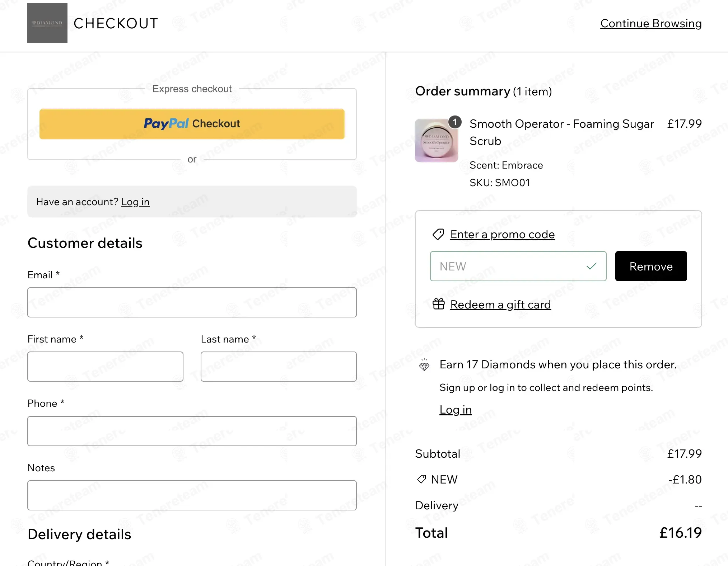Viewport: 728px width, 566px height.
Task: Log in from Have an account banner
Action: coord(135,202)
